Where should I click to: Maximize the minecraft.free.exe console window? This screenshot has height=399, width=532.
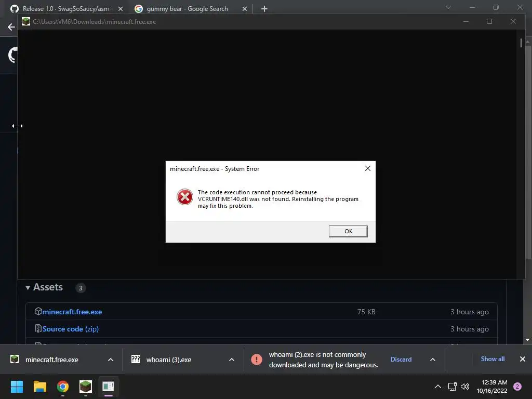pyautogui.click(x=489, y=21)
